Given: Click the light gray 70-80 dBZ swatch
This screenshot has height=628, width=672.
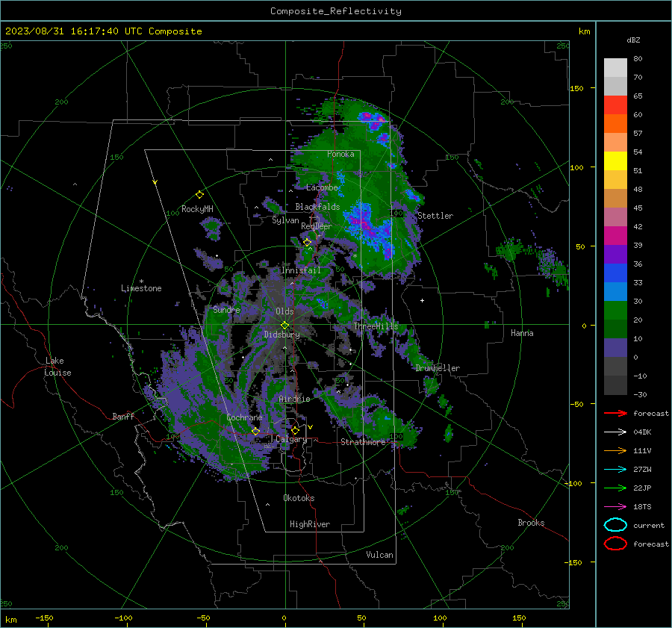Looking at the screenshot, I should pyautogui.click(x=615, y=68).
